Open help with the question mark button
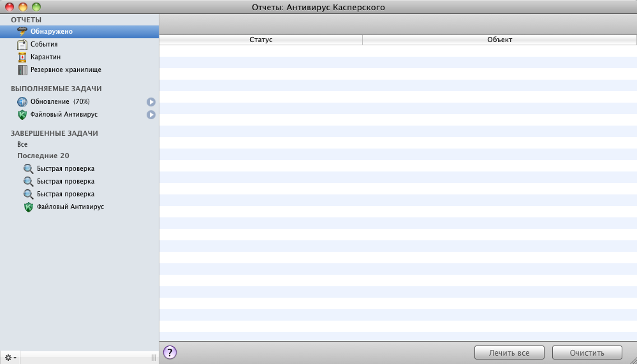637x364 pixels. (x=170, y=353)
